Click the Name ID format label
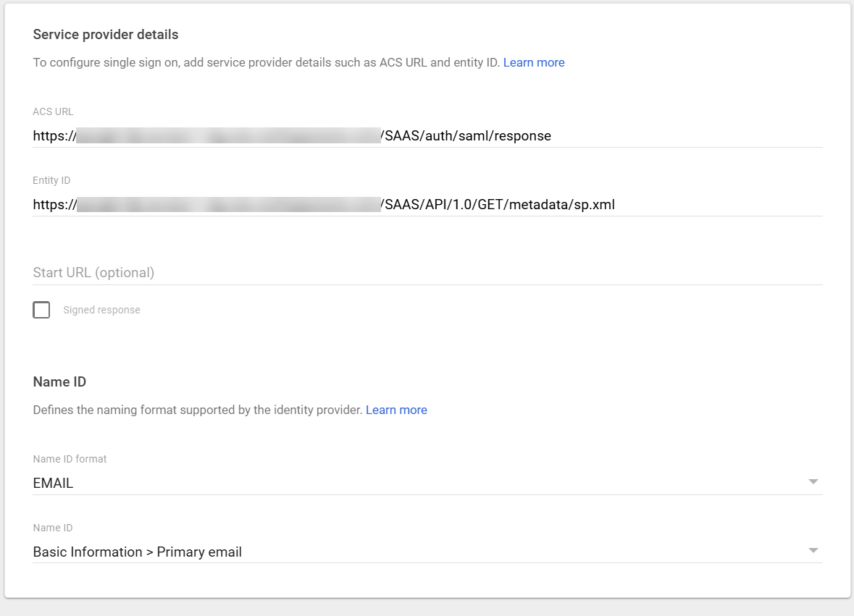The height and width of the screenshot is (616, 854). tap(70, 459)
